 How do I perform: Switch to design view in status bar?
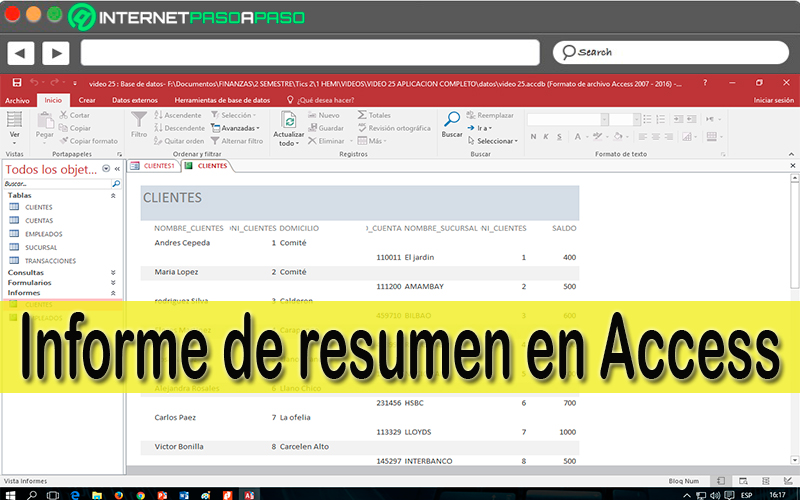point(788,481)
